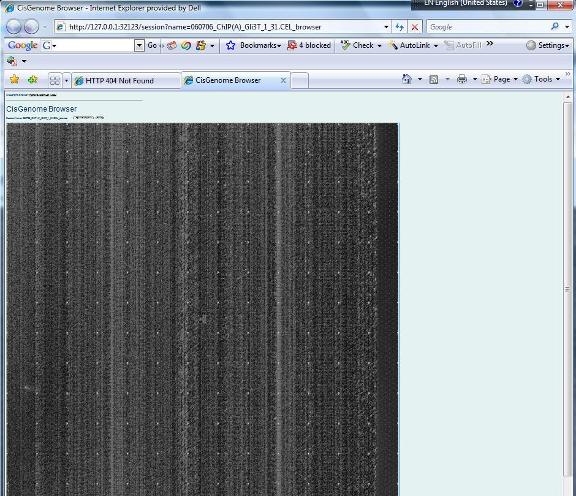Click the Add to Favorites icon
The image size is (576, 496).
[32, 79]
